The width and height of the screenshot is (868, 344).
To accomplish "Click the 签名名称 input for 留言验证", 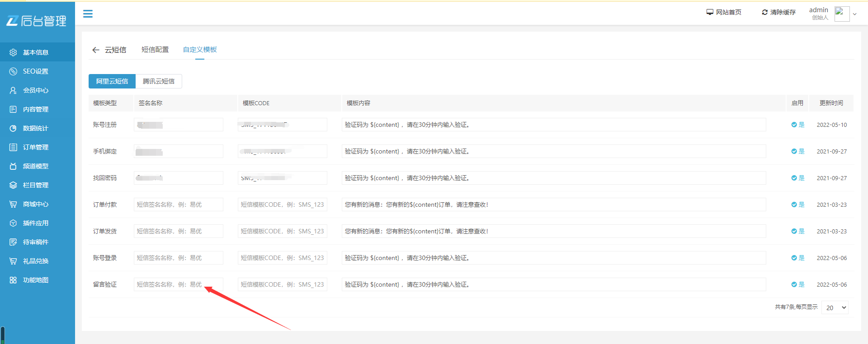I will pyautogui.click(x=178, y=284).
